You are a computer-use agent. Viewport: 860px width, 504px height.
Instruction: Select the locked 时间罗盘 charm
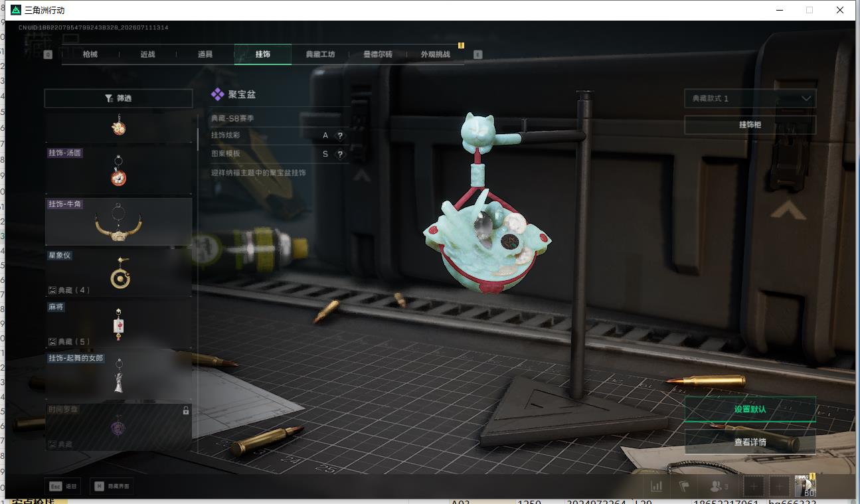(x=118, y=427)
